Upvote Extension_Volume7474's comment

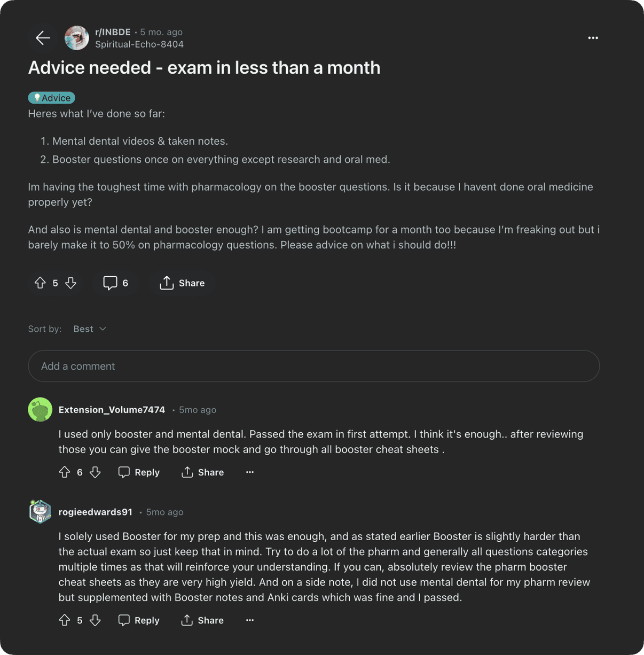[65, 472]
